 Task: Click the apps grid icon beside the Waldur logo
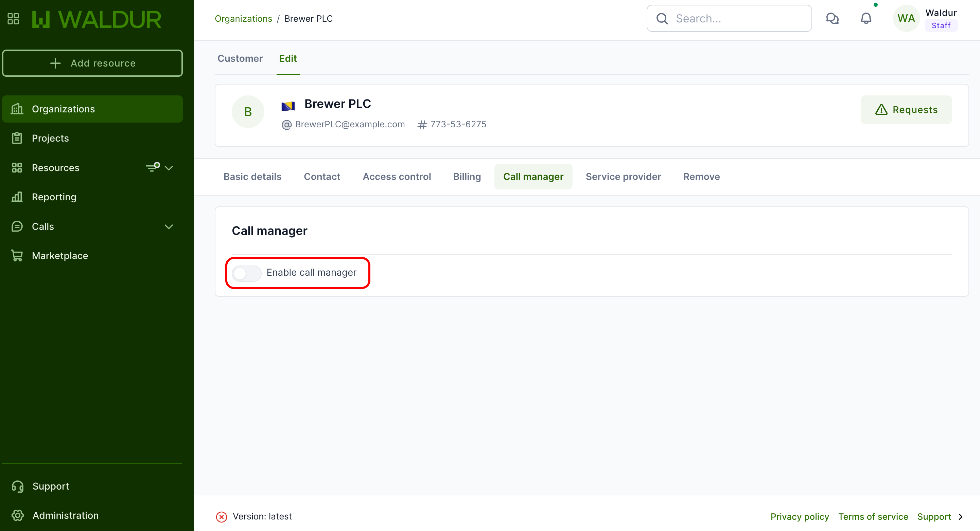click(x=13, y=19)
